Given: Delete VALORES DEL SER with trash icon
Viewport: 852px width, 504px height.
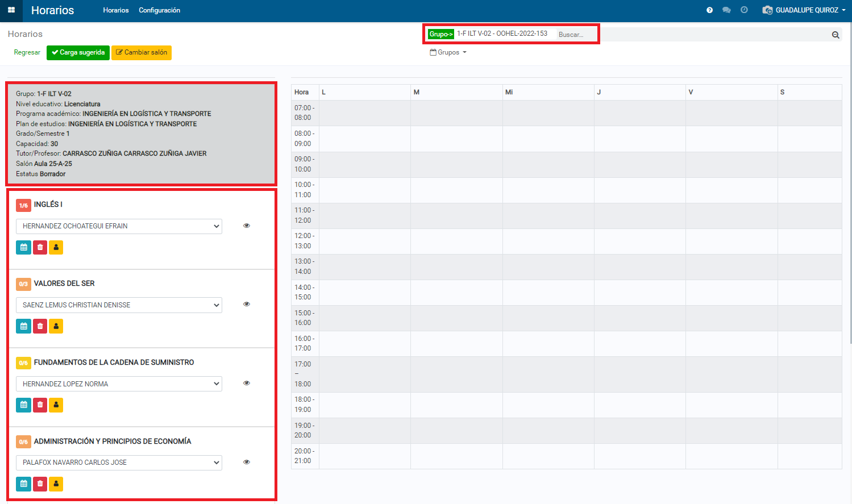Looking at the screenshot, I should pyautogui.click(x=40, y=326).
